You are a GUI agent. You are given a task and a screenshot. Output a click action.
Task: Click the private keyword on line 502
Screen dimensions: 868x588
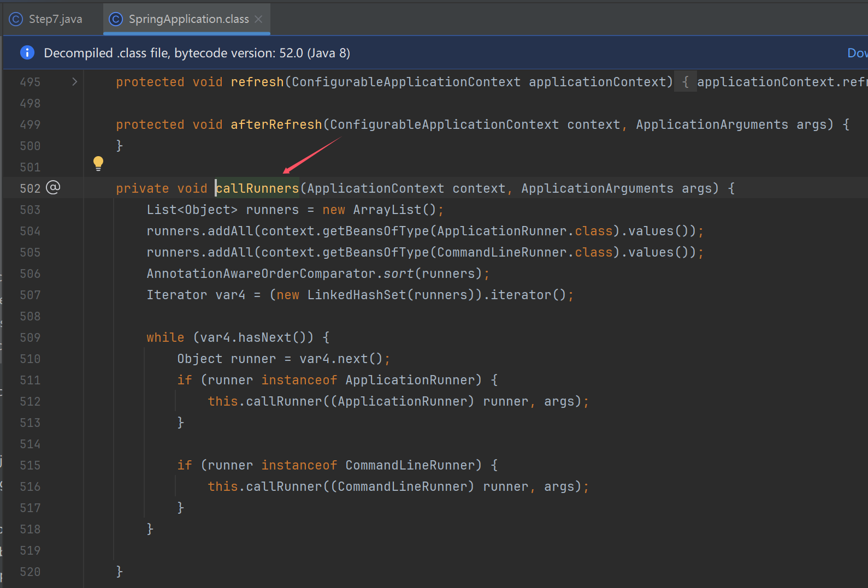pyautogui.click(x=143, y=188)
